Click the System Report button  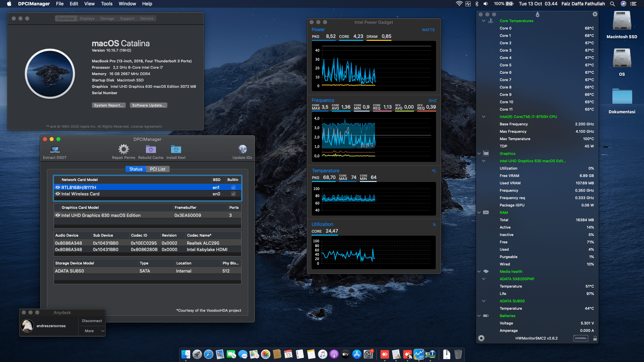click(109, 105)
